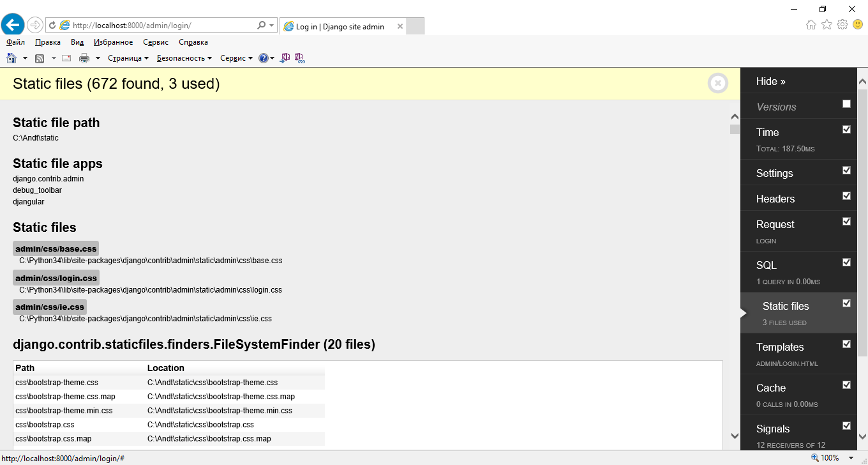The height and width of the screenshot is (465, 868).
Task: Open the Справка menu
Action: coord(193,42)
